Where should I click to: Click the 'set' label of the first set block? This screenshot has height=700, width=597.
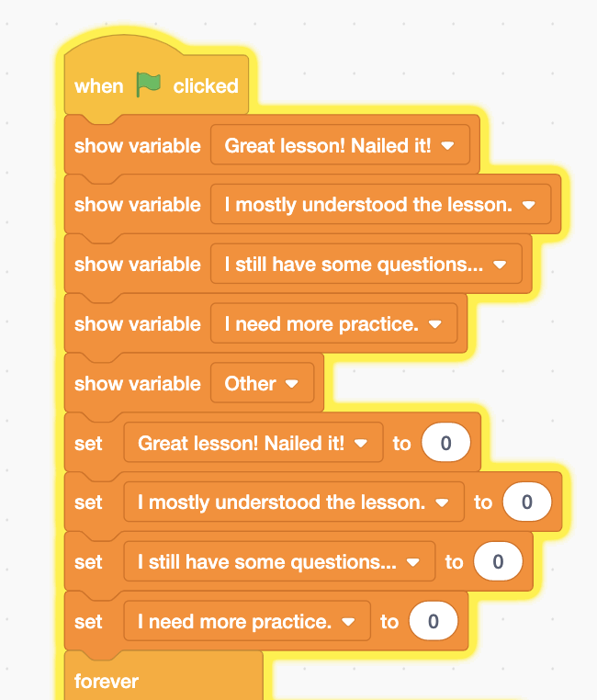88,444
